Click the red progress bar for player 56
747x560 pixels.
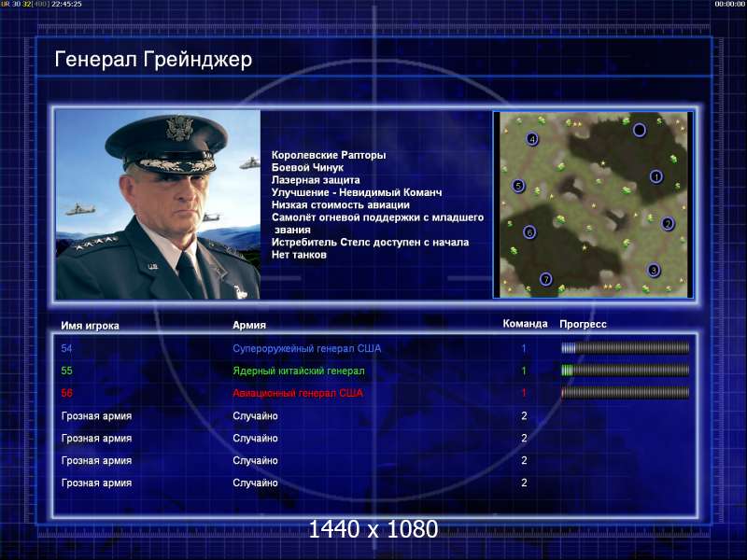tap(625, 393)
